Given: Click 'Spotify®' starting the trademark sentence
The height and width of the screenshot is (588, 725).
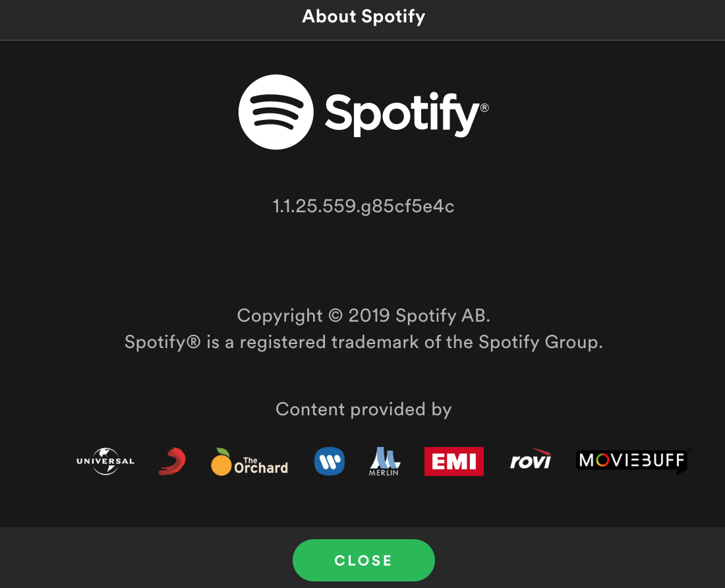Looking at the screenshot, I should tap(163, 343).
